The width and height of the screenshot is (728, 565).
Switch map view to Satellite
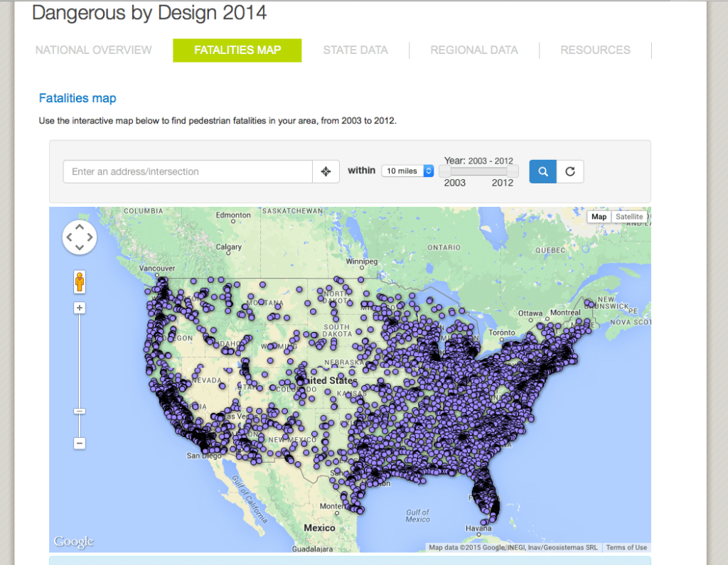628,217
